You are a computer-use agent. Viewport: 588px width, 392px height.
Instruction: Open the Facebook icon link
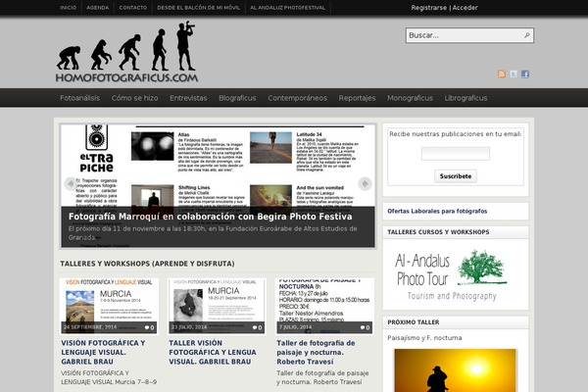[525, 73]
